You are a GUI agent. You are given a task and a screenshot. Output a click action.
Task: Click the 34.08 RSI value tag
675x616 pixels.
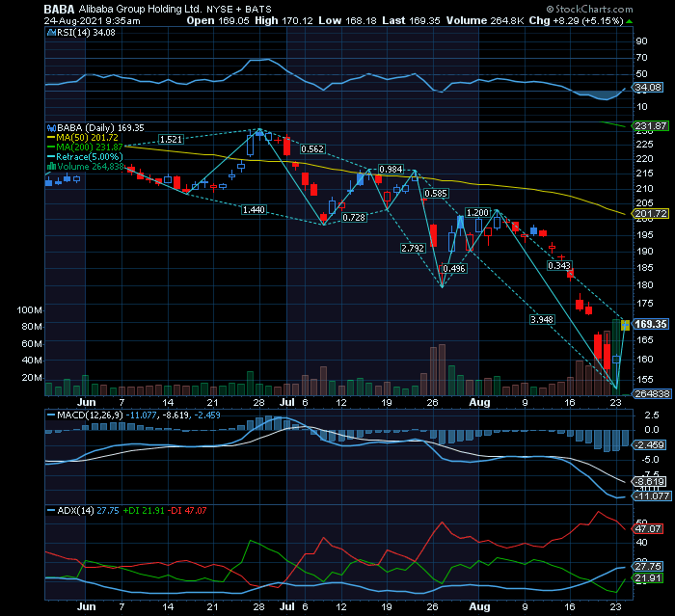648,88
